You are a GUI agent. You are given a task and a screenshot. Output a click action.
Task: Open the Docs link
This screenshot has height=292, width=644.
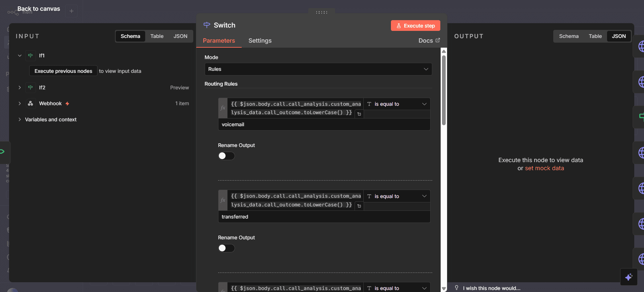pyautogui.click(x=429, y=41)
